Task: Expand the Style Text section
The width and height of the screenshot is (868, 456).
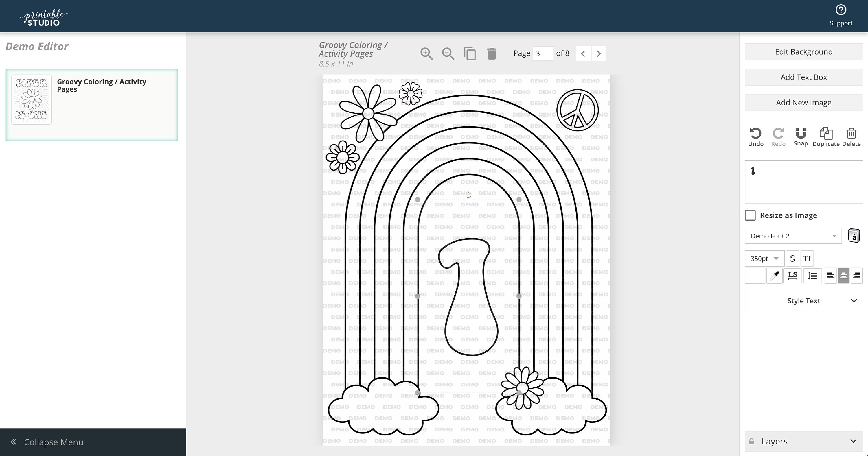Action: tap(804, 301)
